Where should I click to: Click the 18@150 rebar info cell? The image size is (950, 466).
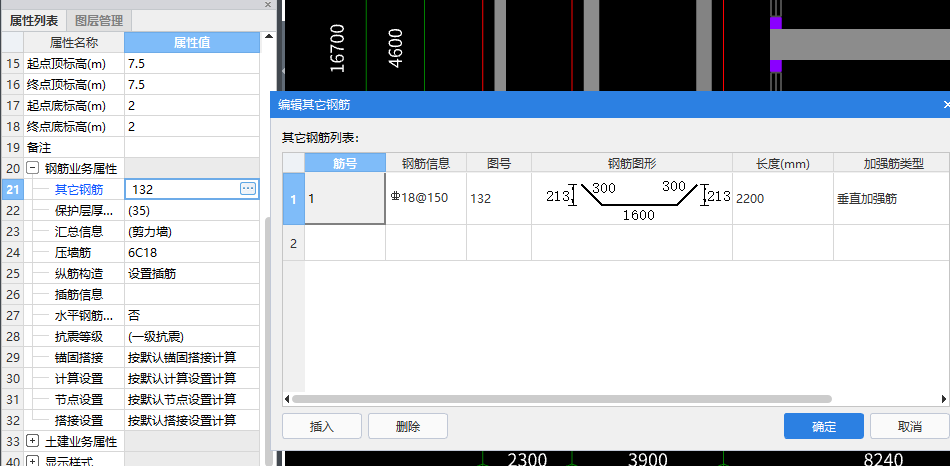(x=426, y=198)
